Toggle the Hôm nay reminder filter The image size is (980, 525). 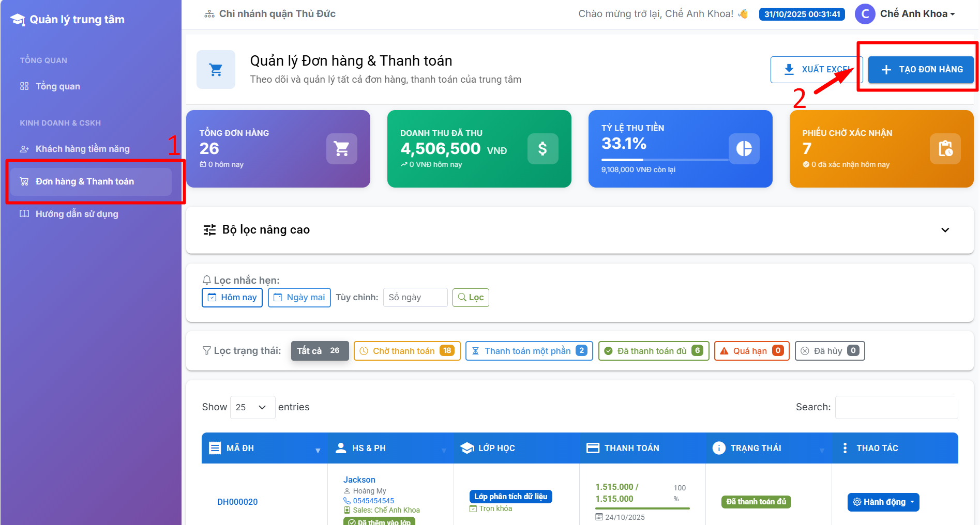coord(232,298)
